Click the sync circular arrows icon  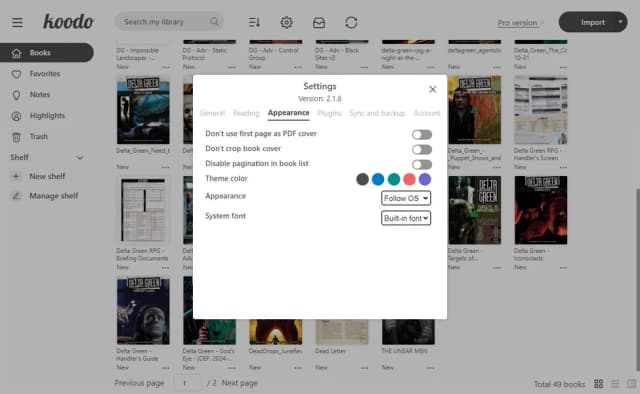click(x=351, y=22)
